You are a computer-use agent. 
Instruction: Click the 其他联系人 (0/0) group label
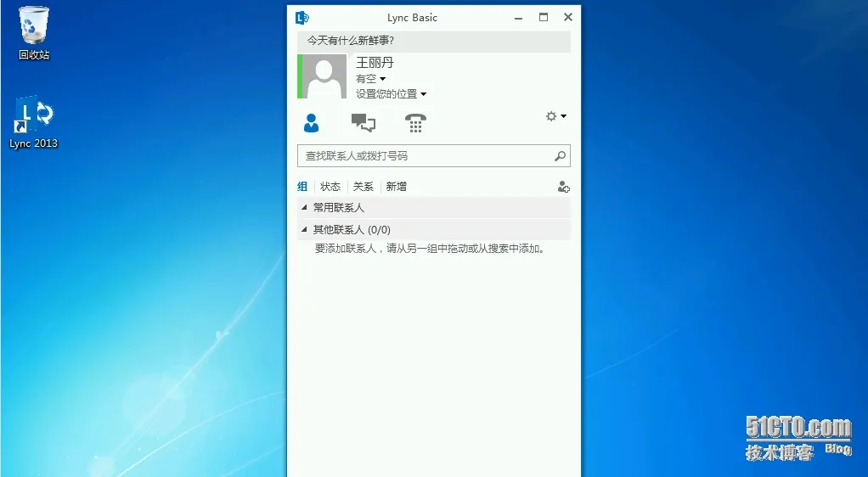coord(352,230)
